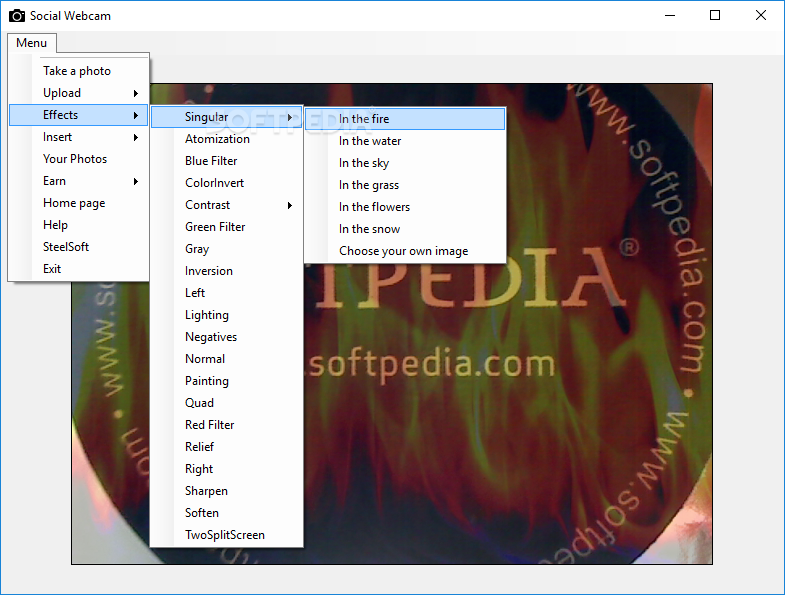Select In the grass background
The height and width of the screenshot is (595, 785).
405,185
